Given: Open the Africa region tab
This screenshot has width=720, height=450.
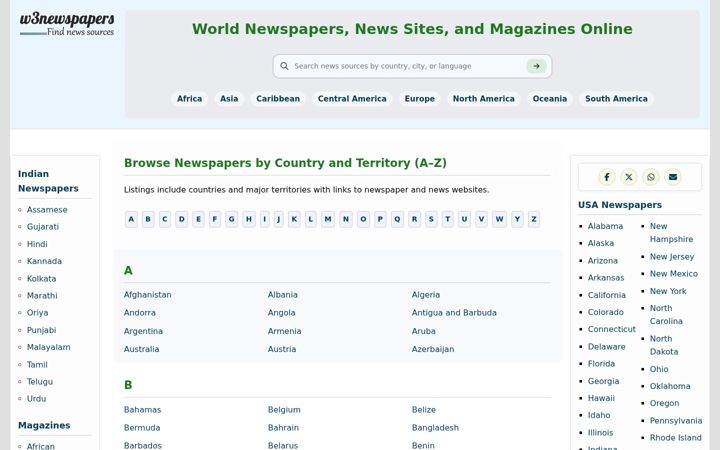Looking at the screenshot, I should pyautogui.click(x=189, y=99).
